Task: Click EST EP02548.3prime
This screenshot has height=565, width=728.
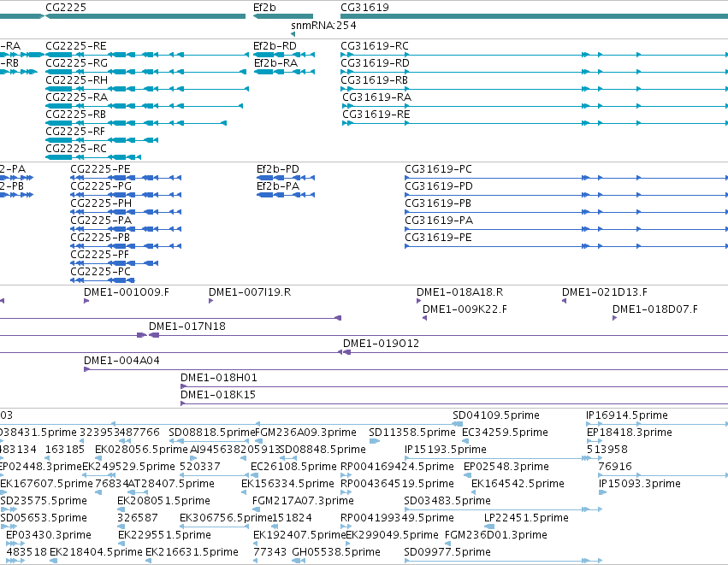Action: click(506, 467)
